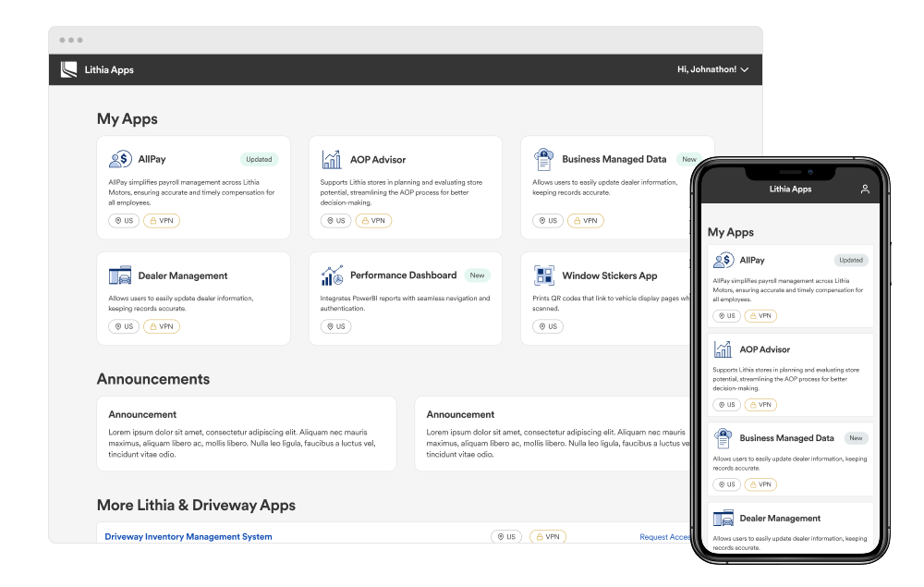Click the Lithia Apps title in desktop header
The width and height of the screenshot is (924, 587).
click(109, 70)
